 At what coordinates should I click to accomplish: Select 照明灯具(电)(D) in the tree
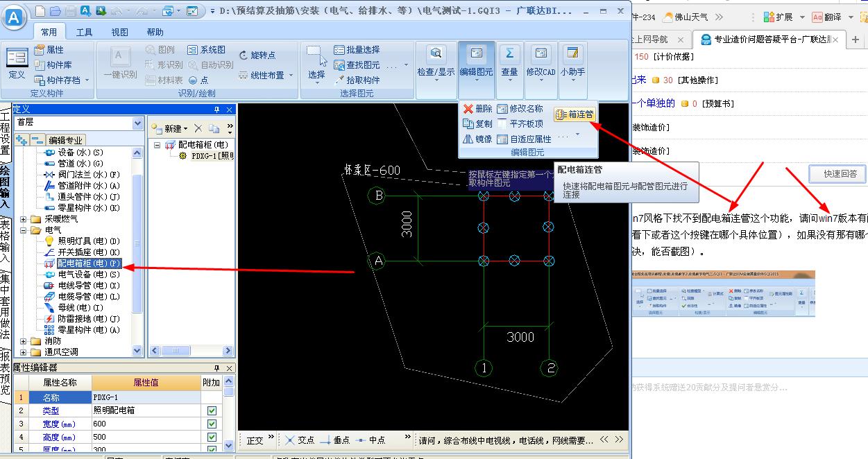pos(82,241)
